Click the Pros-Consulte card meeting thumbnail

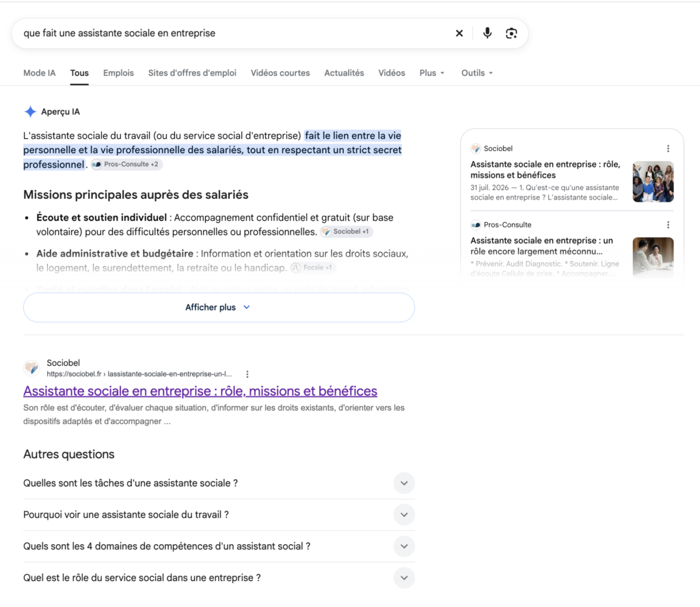(x=653, y=258)
